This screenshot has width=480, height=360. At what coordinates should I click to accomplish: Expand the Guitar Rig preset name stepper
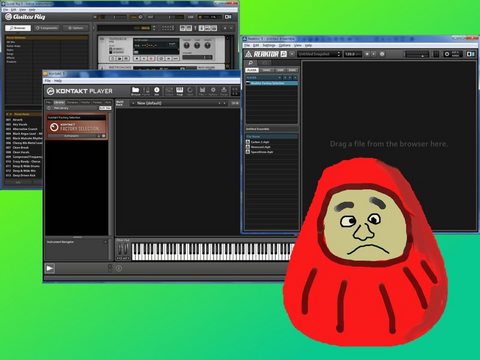154,28
